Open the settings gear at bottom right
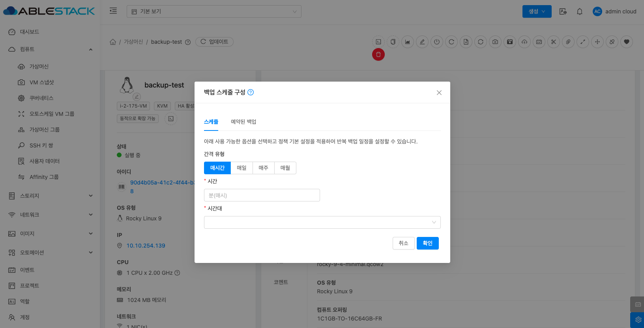 (638, 320)
